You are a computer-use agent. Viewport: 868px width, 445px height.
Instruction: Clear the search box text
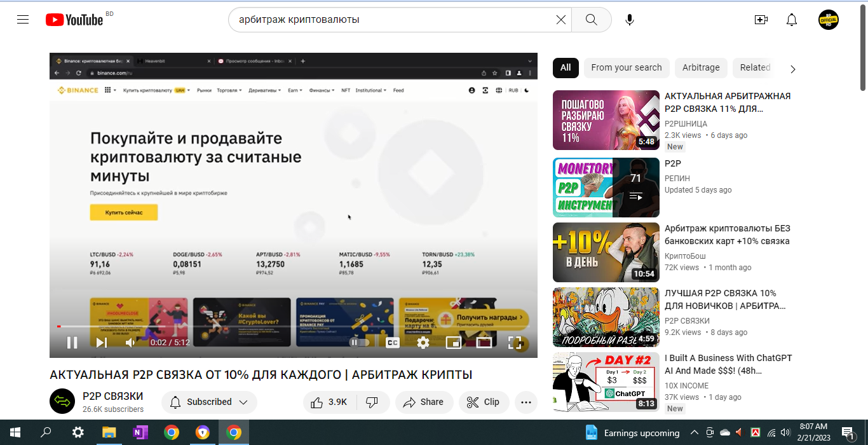click(561, 20)
